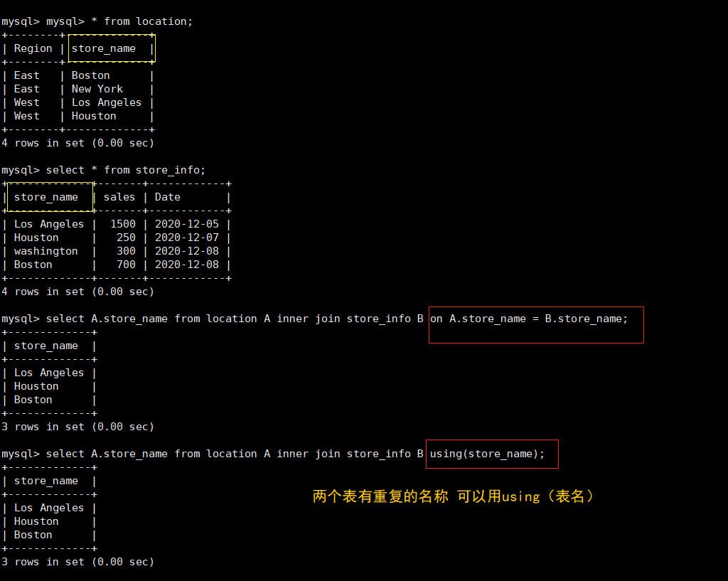Select "Los Angeles" in the using query result
This screenshot has width=728, height=581.
click(x=49, y=508)
